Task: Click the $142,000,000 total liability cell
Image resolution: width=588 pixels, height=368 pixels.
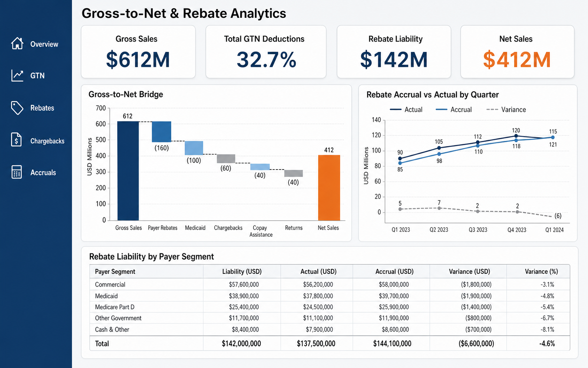Action: [241, 344]
